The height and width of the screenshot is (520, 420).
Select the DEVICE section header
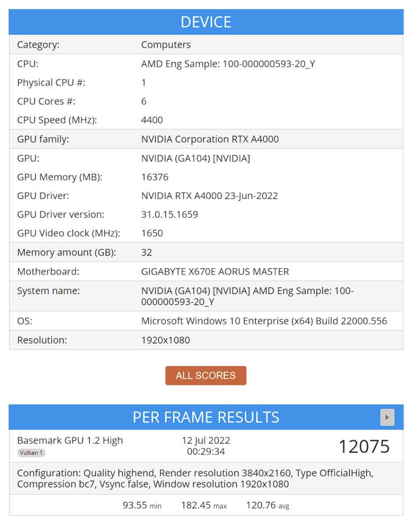(x=206, y=22)
